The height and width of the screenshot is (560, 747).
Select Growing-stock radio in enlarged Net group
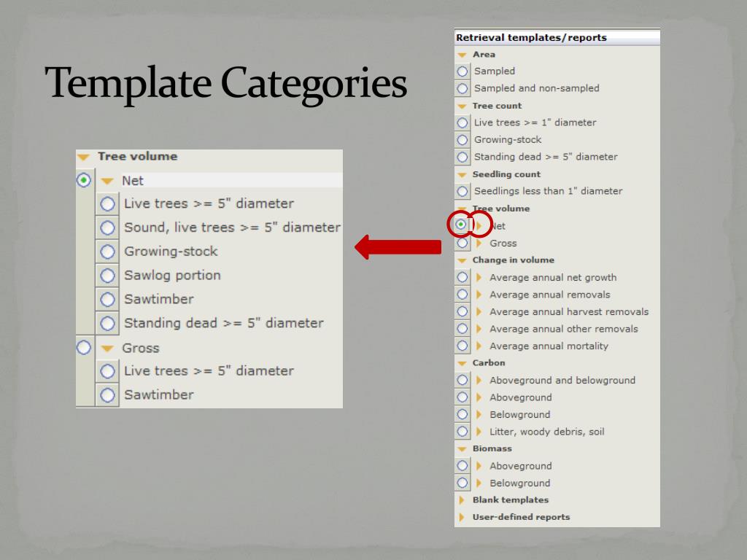(108, 252)
